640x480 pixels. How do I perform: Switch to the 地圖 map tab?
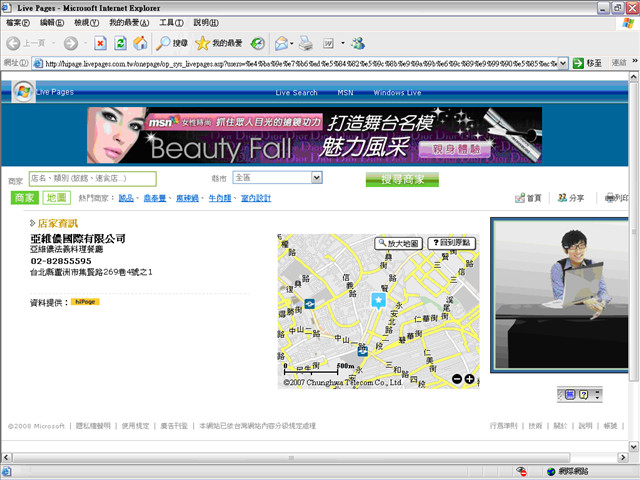click(56, 198)
